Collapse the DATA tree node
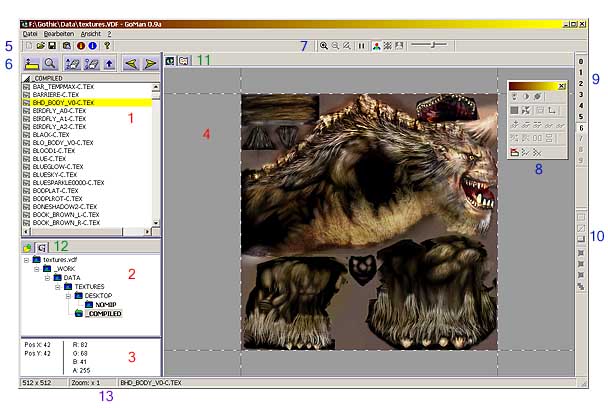608x408 pixels. 47,278
